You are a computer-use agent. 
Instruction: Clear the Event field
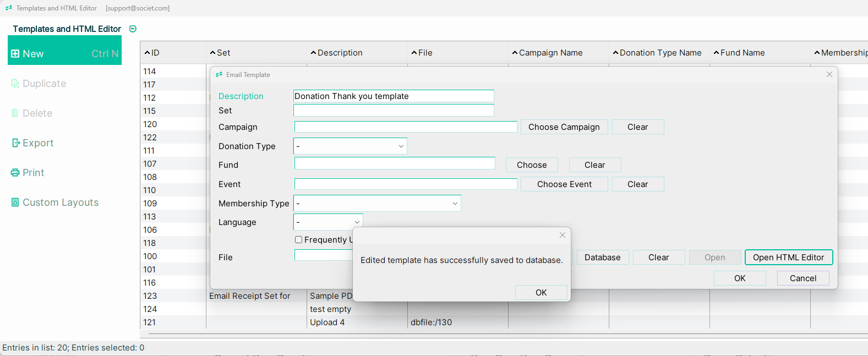click(638, 184)
